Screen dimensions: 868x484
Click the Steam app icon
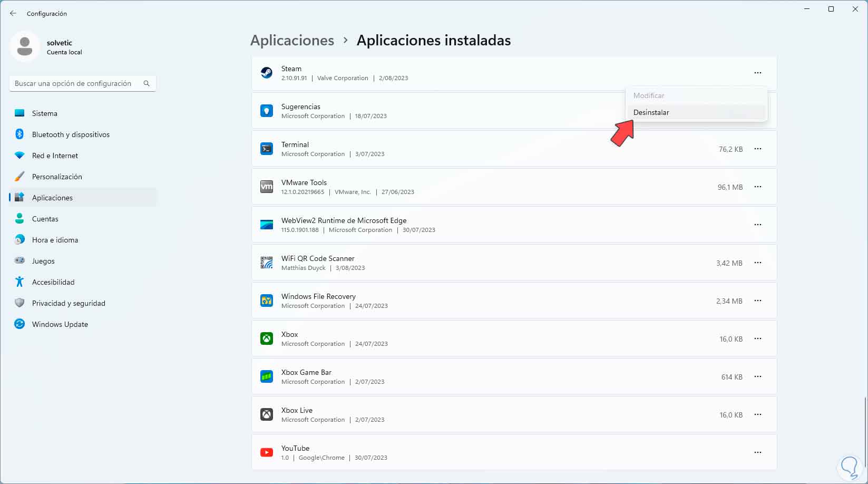(267, 73)
